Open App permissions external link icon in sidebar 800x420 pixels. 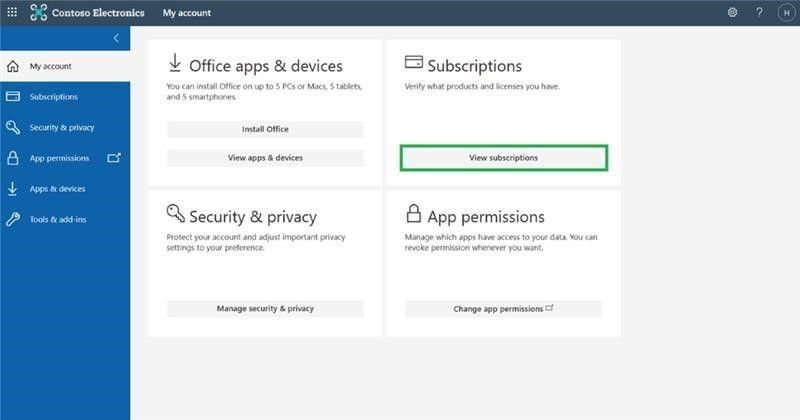pyautogui.click(x=114, y=158)
